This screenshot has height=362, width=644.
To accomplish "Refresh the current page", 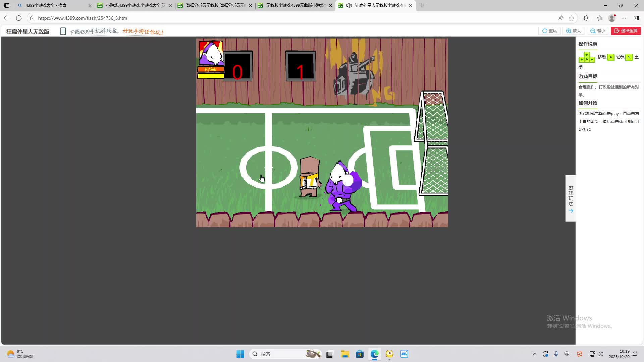I will [19, 18].
